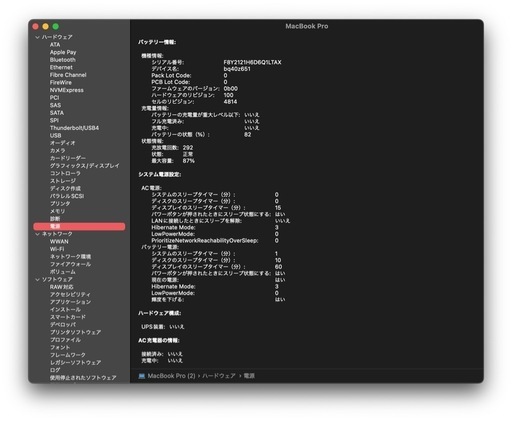Screen dimensions: 512x421
Task: Open the ディスク作成 entry
Action: click(x=65, y=189)
